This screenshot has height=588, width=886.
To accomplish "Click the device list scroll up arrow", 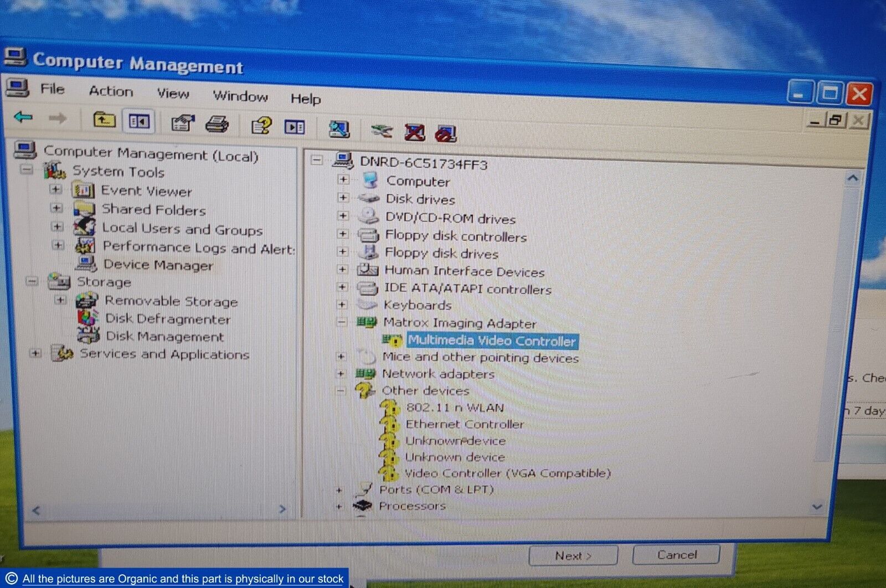I will point(853,178).
